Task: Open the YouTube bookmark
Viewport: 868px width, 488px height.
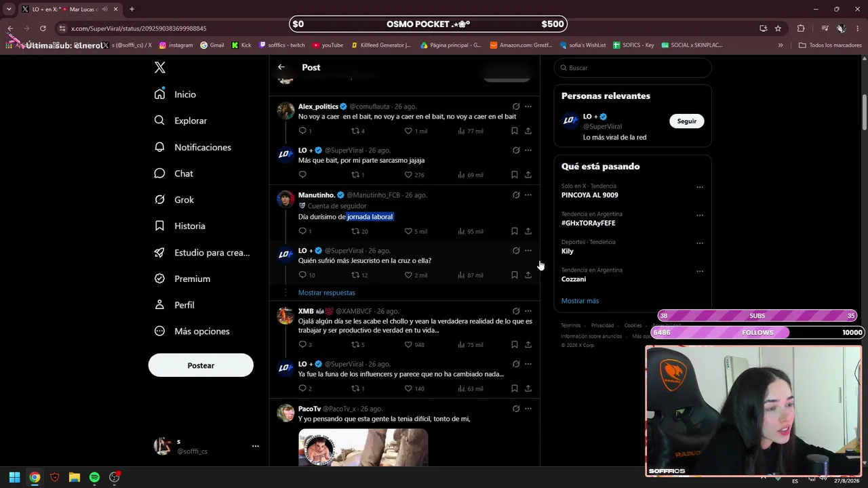Action: click(x=328, y=45)
